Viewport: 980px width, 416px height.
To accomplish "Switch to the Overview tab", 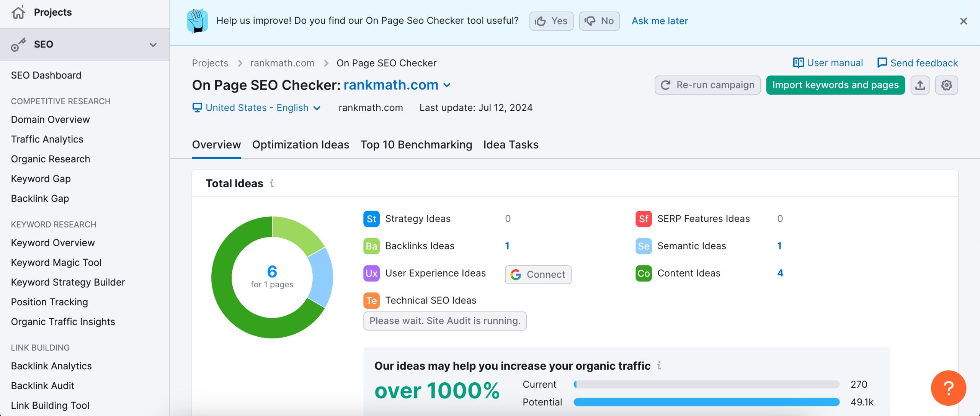I will pos(216,145).
